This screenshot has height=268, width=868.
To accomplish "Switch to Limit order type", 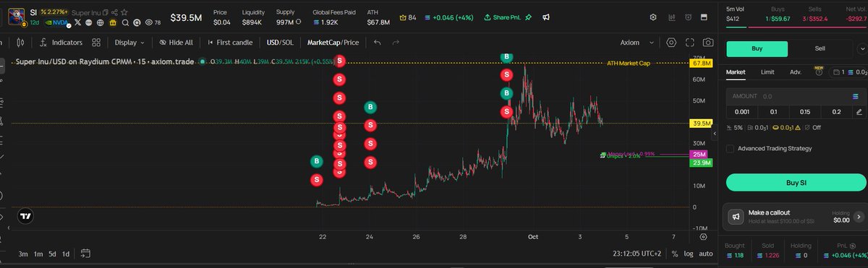I will 767,72.
